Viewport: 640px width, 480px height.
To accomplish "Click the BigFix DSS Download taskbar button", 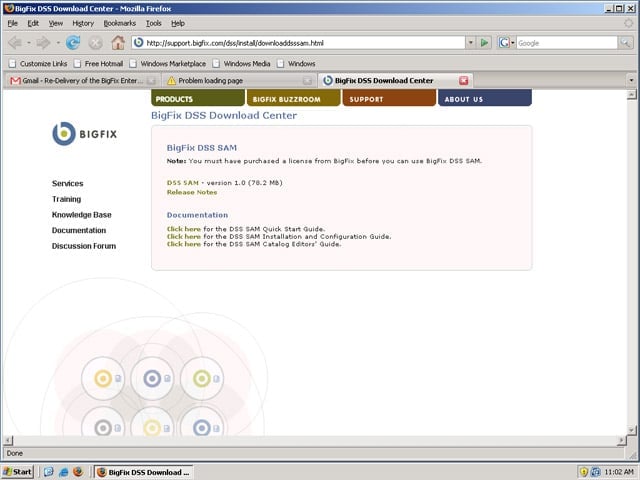I will point(144,472).
